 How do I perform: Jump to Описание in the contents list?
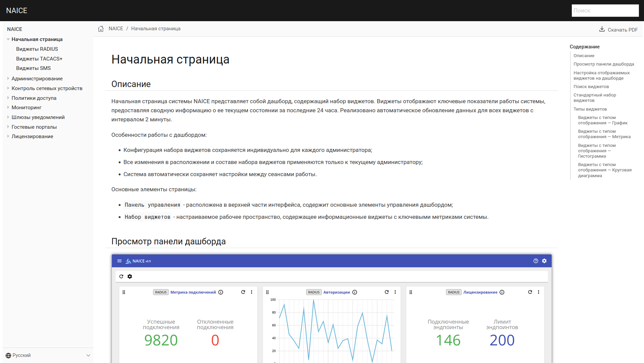click(x=584, y=56)
